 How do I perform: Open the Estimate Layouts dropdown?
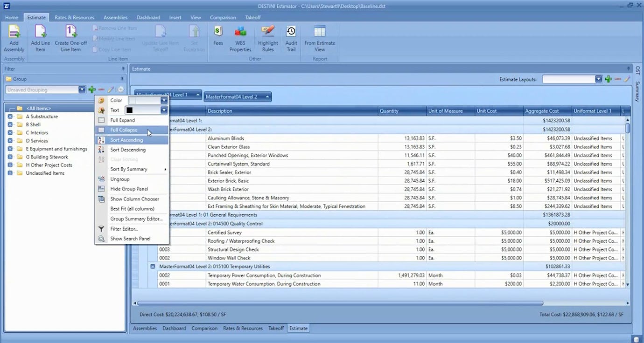[x=599, y=79]
